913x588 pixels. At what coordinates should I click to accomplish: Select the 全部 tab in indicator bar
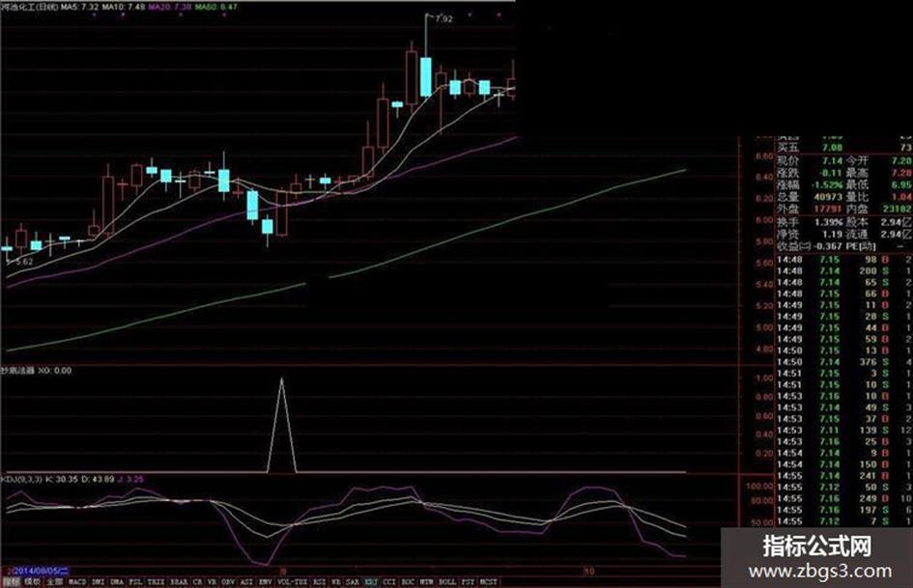pyautogui.click(x=55, y=581)
